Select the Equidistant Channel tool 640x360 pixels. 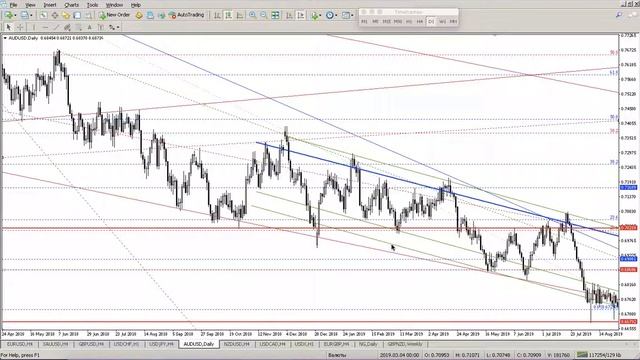pos(67,27)
